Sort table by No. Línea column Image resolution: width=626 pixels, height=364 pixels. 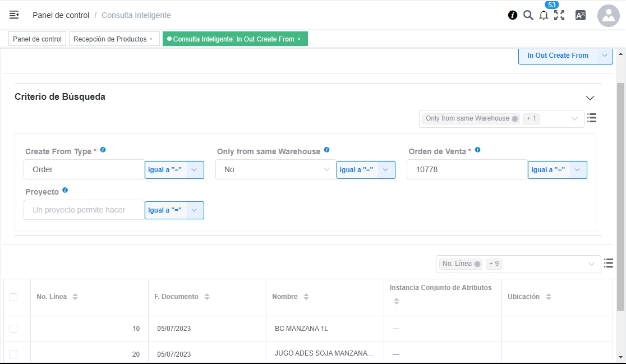point(75,297)
